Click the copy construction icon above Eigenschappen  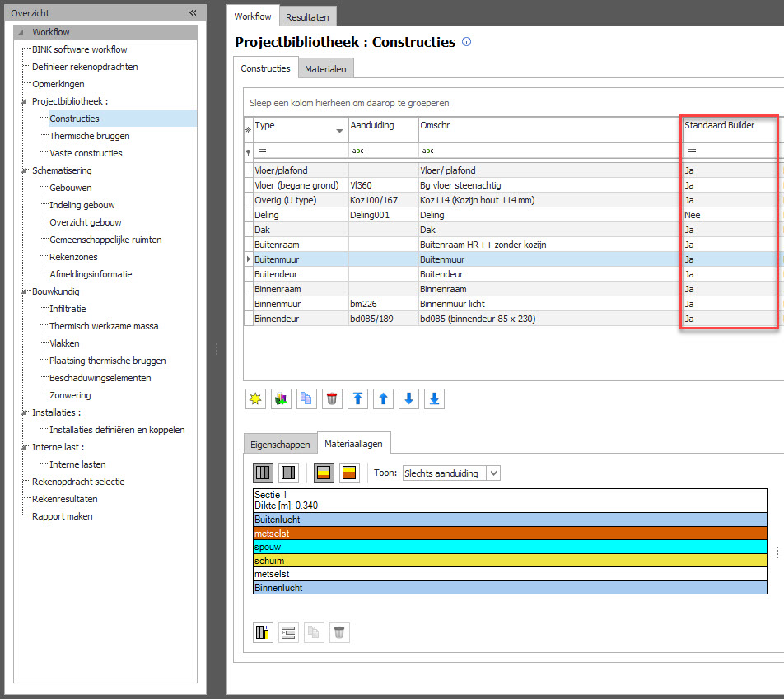[306, 399]
